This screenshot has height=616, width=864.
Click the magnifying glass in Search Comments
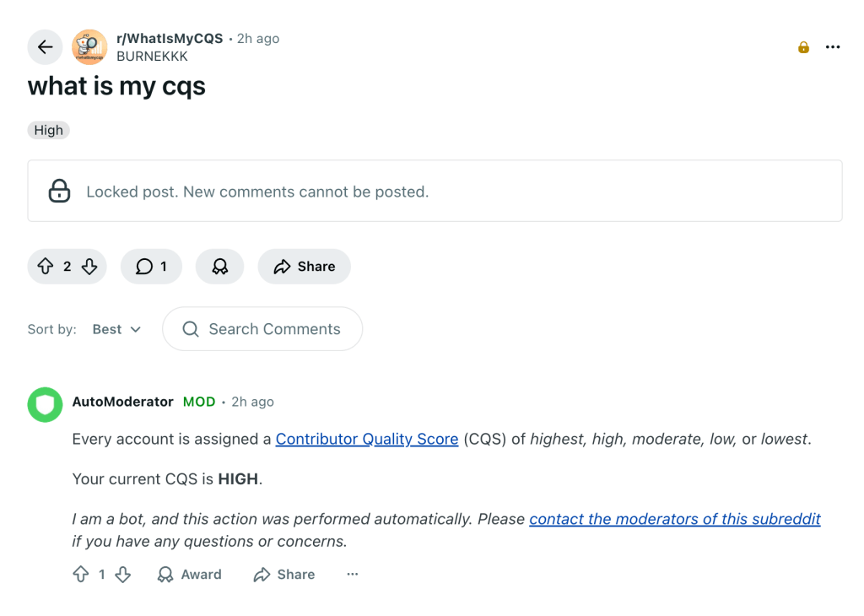[x=190, y=329]
